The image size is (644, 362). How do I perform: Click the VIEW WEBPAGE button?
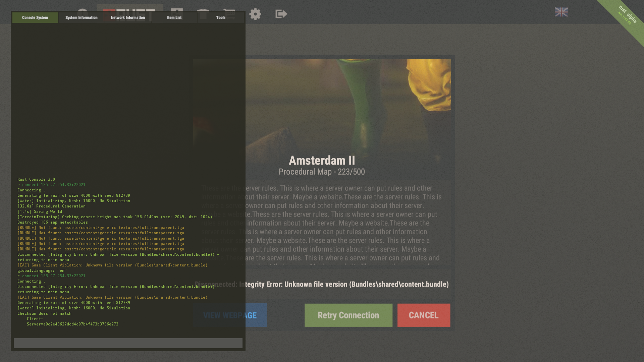tap(230, 315)
